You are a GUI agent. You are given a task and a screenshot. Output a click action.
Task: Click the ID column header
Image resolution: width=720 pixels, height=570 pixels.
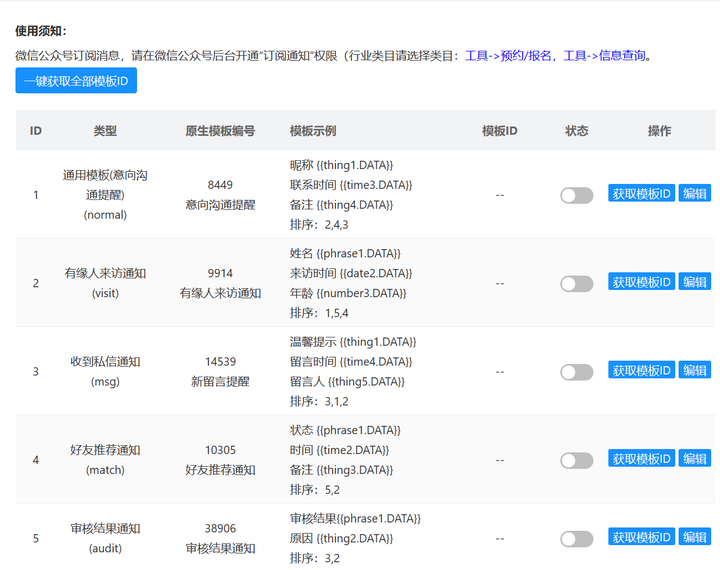coord(36,131)
